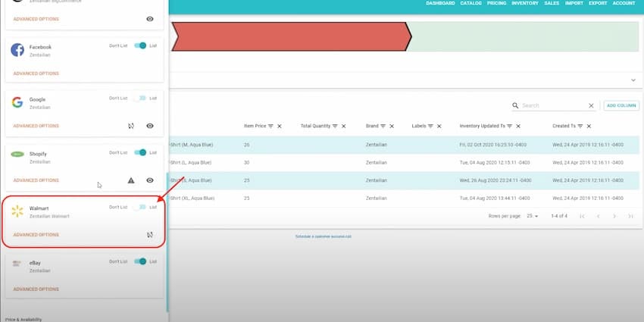The width and height of the screenshot is (644, 322).
Task: Click the Facebook logo icon
Action: 17,50
